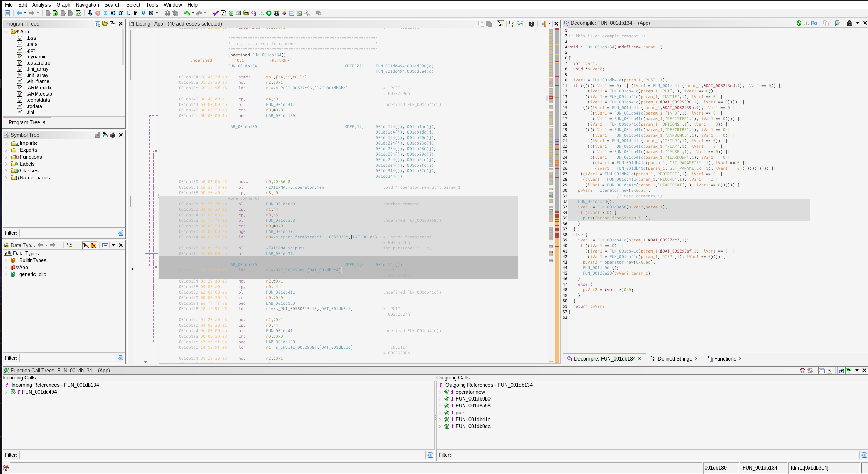Screen dimensions: 868x474
Task: Expand the Functions folder in Symbol Tree
Action: tap(6, 157)
